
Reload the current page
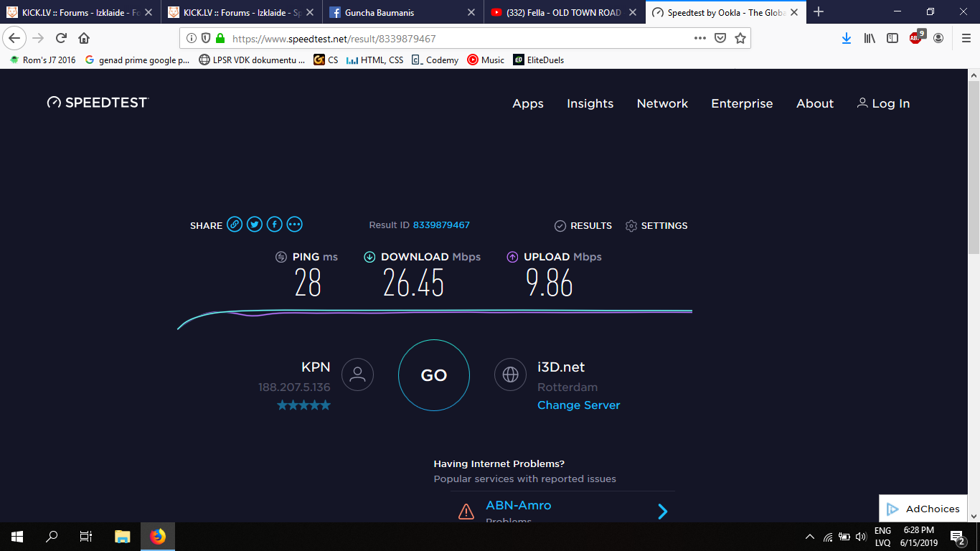point(62,38)
